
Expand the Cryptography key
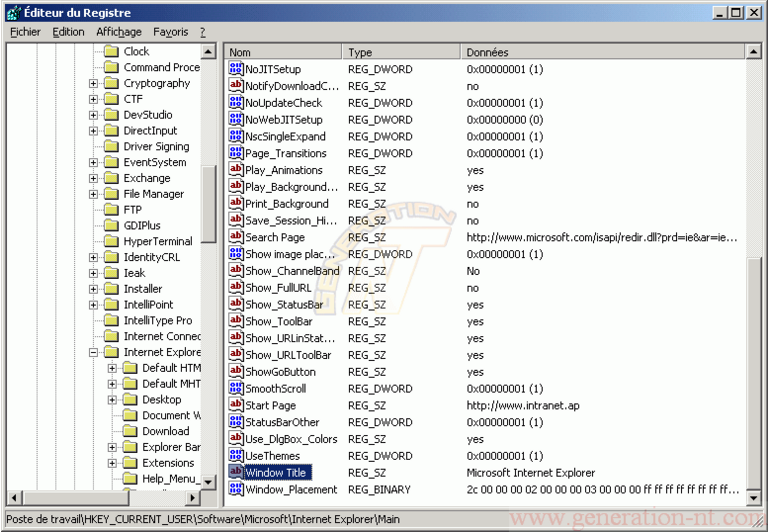[93, 83]
